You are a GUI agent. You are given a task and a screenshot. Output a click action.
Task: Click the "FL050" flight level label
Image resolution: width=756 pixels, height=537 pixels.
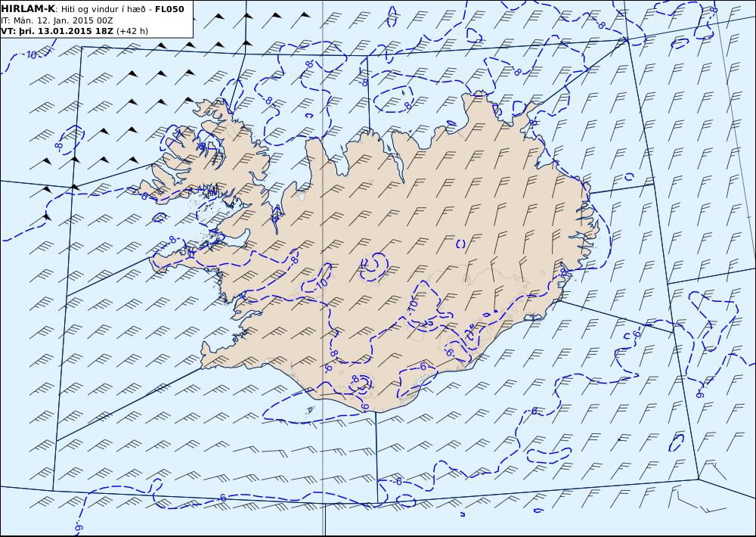(169, 9)
